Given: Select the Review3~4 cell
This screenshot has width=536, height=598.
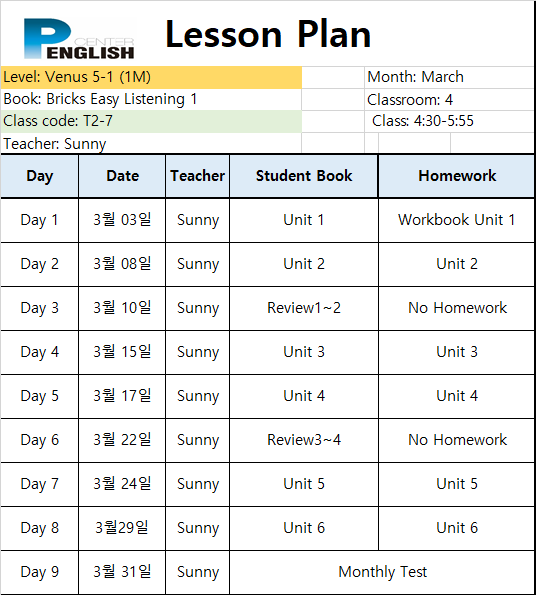Looking at the screenshot, I should pos(304,440).
